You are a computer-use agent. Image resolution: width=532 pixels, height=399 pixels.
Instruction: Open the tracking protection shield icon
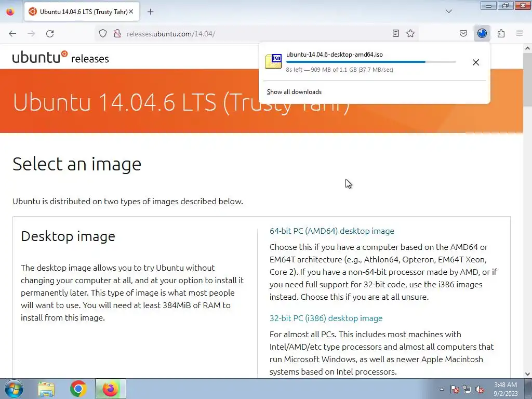(x=103, y=33)
